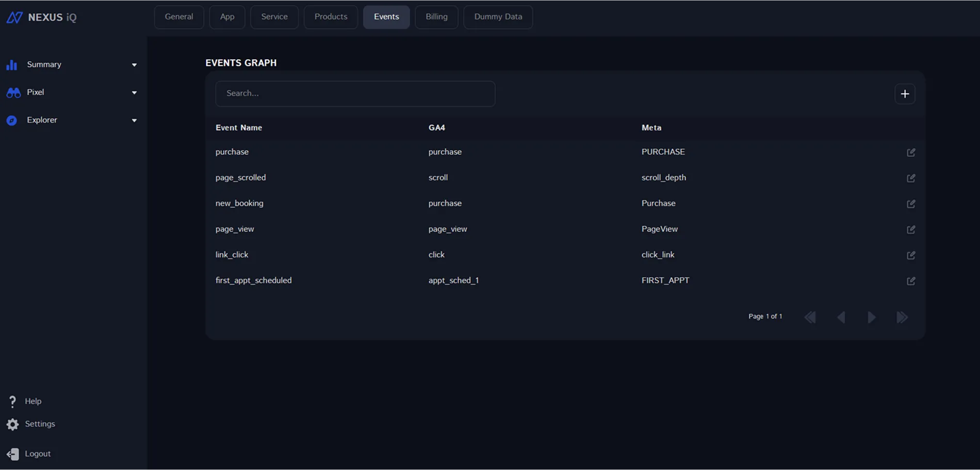
Task: Focus the events Search field
Action: (355, 94)
